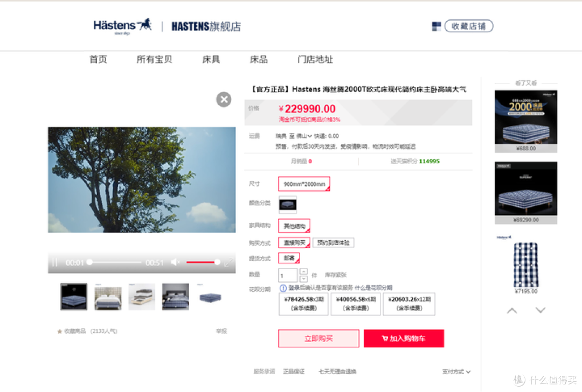Select 直接购买 purchase method
Screen dimensions: 582x392
pyautogui.click(x=294, y=243)
